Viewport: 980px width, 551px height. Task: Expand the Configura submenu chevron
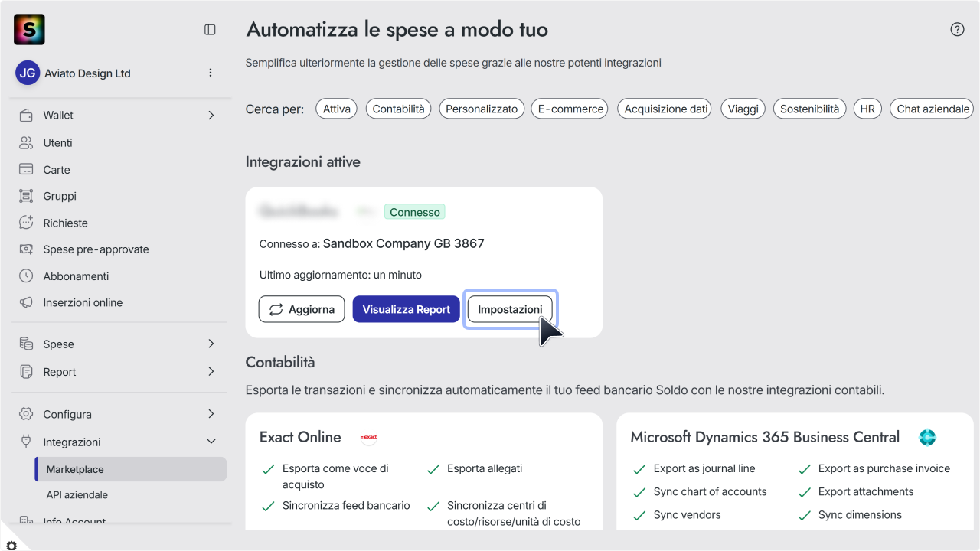pyautogui.click(x=211, y=414)
